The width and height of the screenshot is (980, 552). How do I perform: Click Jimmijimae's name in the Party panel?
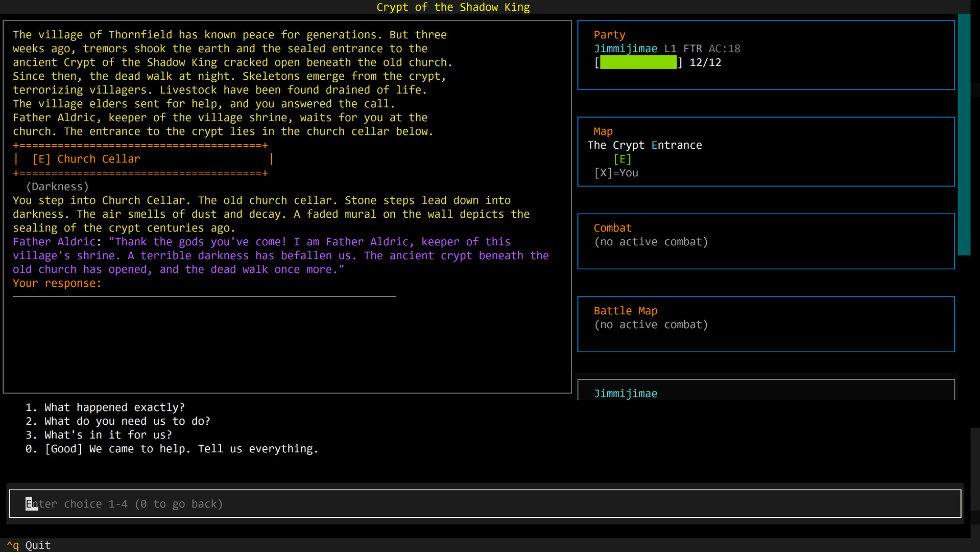pos(625,49)
